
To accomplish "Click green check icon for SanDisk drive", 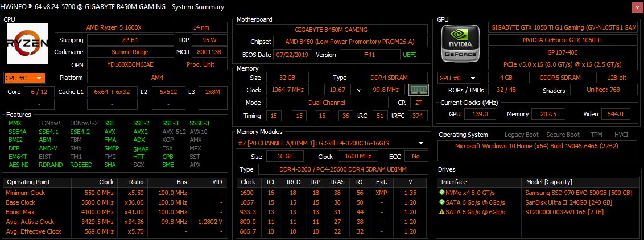I will (441, 202).
